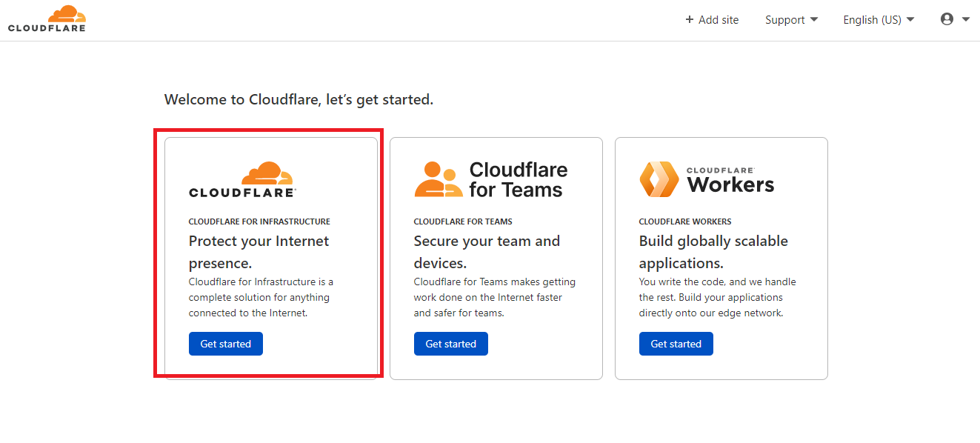Click the Add site link
This screenshot has width=980, height=443.
pos(712,20)
